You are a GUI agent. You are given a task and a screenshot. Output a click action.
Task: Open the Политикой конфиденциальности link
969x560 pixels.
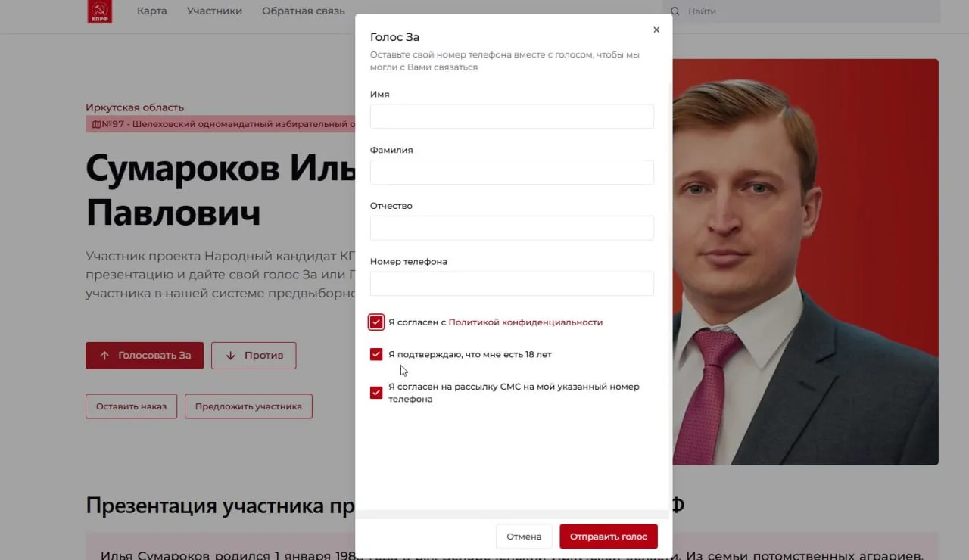(525, 322)
